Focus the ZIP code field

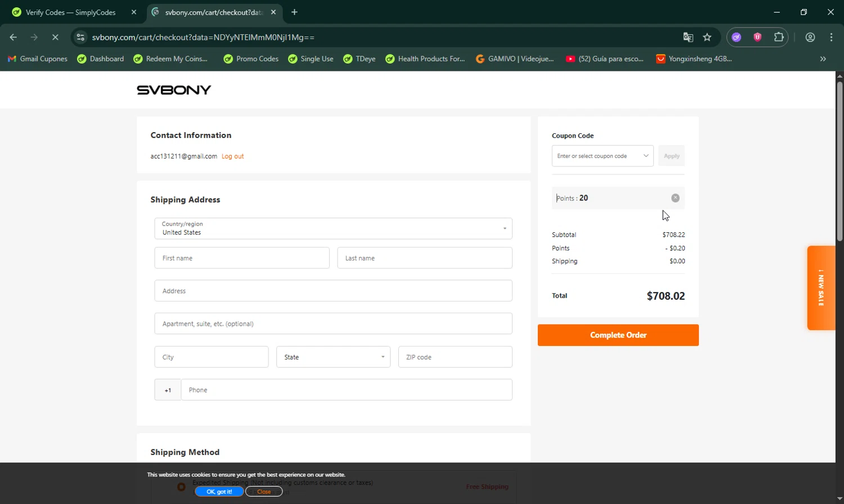pyautogui.click(x=455, y=357)
